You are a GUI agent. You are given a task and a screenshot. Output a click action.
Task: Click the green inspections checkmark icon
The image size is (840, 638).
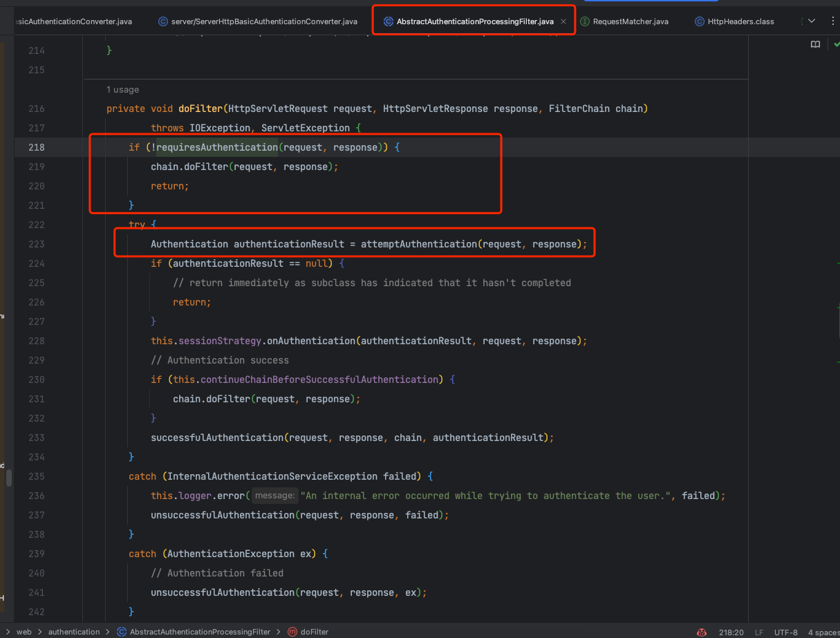[x=837, y=44]
